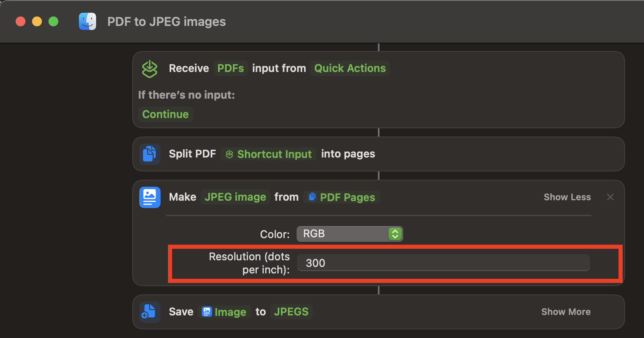Click the Image variable in Save action
Image resolution: width=644 pixels, height=338 pixels.
[225, 312]
